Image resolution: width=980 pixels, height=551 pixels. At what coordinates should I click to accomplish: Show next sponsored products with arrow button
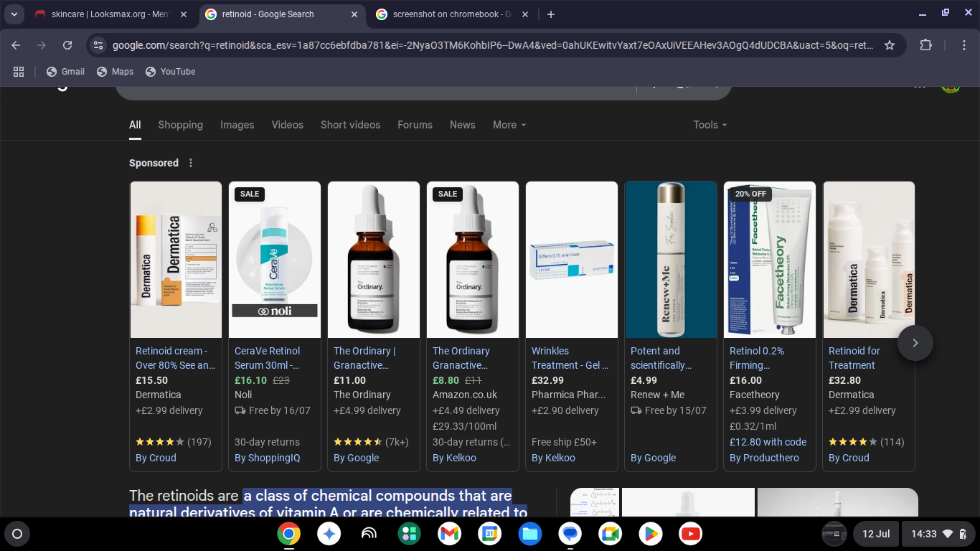tap(915, 343)
